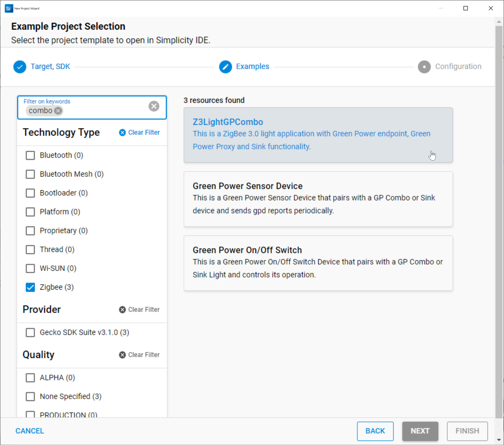Check the Bootloader (0) checkbox
This screenshot has width=504, height=445.
(x=30, y=193)
